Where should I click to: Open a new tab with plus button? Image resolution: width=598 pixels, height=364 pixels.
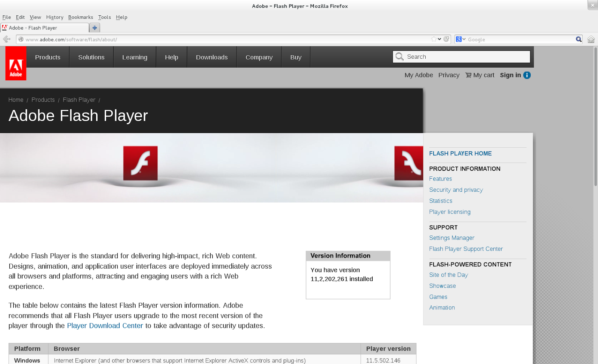(x=95, y=28)
